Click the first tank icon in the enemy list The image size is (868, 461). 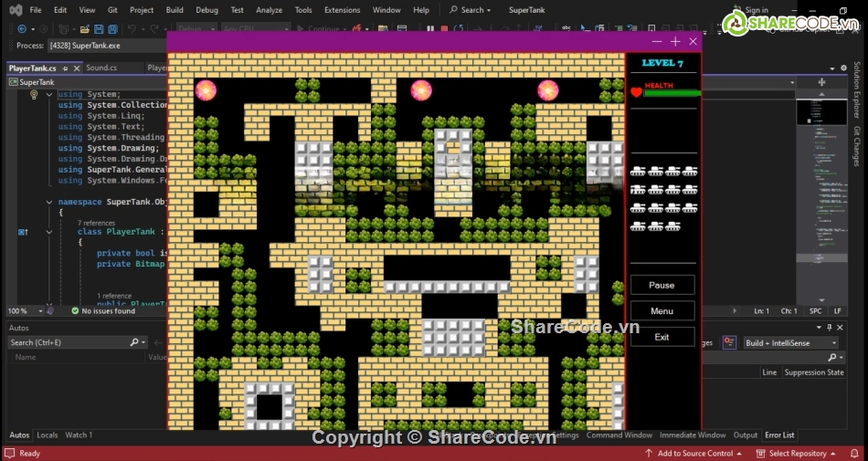pyautogui.click(x=638, y=171)
